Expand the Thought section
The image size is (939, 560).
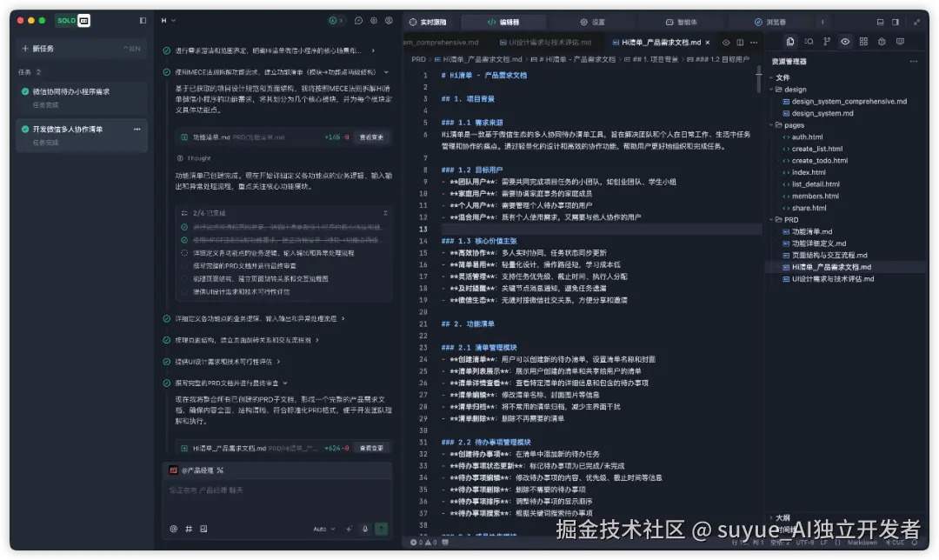[194, 159]
